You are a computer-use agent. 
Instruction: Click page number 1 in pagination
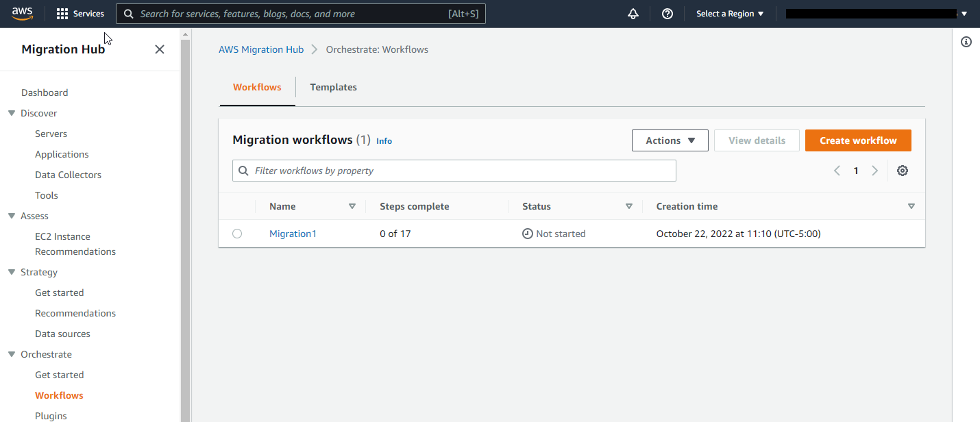click(855, 171)
